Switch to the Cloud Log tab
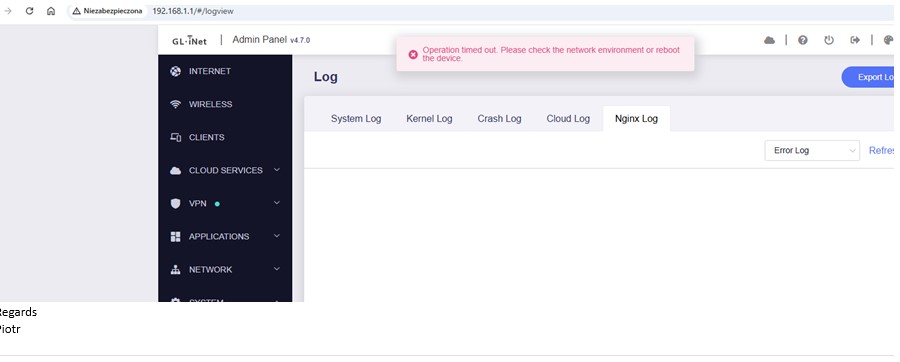 point(568,119)
